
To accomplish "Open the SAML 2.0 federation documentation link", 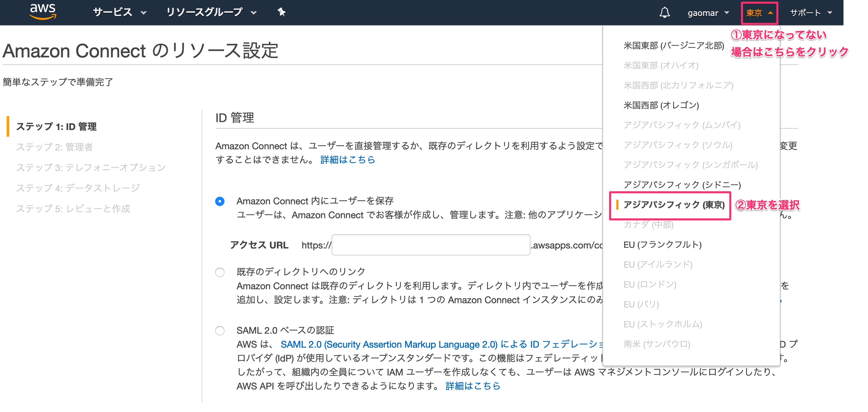I will pos(441,344).
